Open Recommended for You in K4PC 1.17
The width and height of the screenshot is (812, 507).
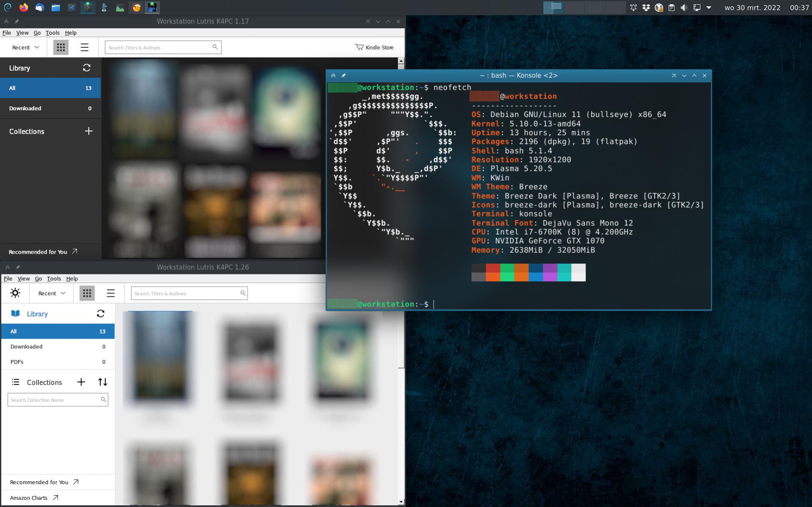point(43,252)
